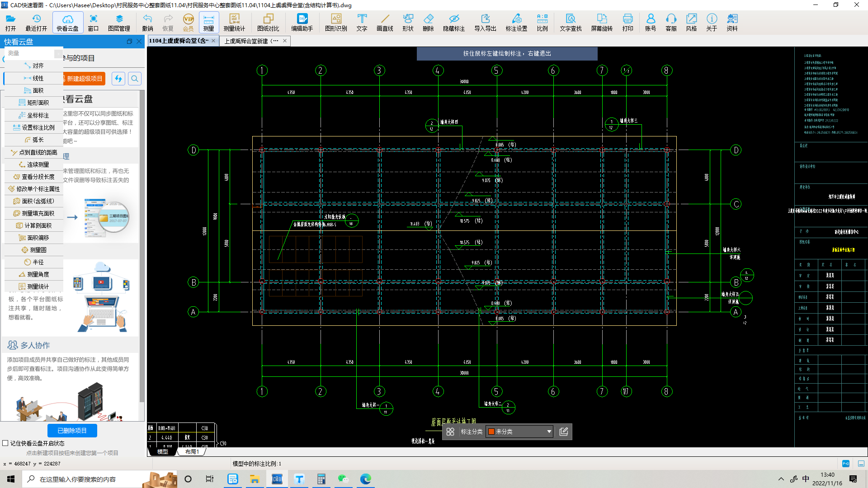Open the 资料 resources icon
The image size is (868, 488).
pyautogui.click(x=732, y=22)
